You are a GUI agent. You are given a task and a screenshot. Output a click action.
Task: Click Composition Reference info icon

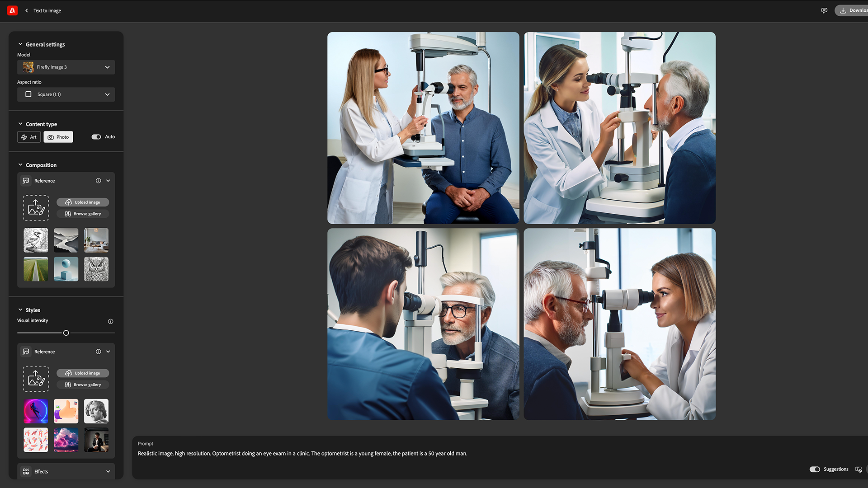tap(98, 181)
